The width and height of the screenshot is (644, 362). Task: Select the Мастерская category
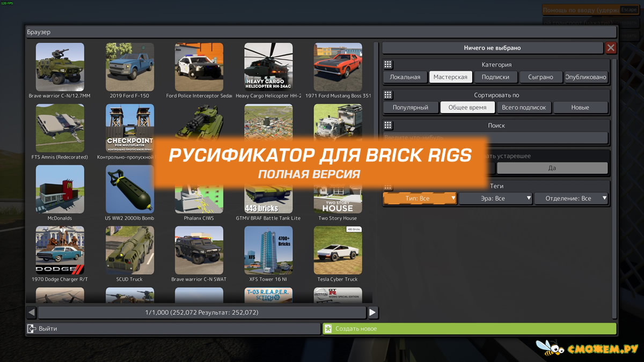click(450, 77)
